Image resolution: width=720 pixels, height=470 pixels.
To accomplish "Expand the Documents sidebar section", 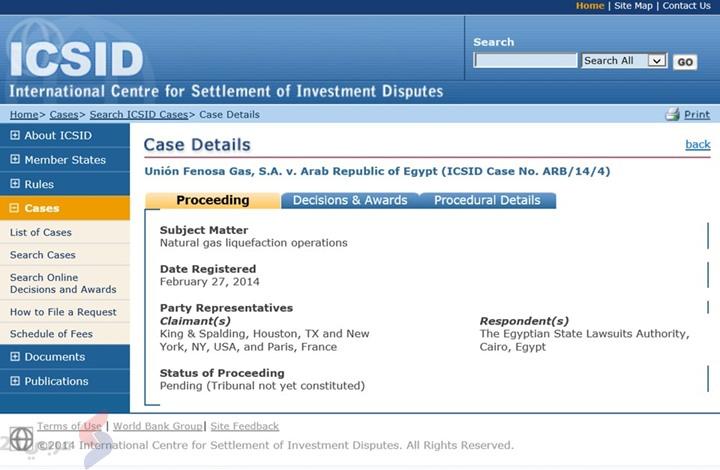I will point(15,357).
